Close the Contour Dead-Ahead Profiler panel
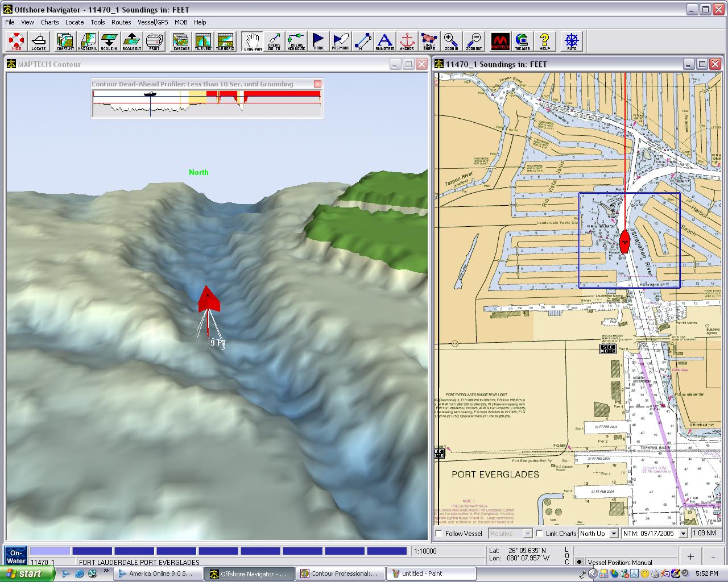 click(317, 84)
